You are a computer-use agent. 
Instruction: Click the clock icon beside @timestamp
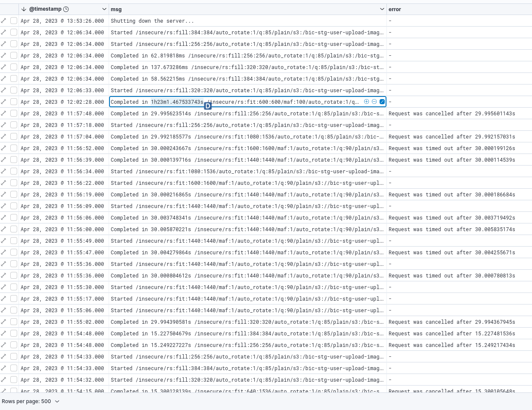pos(66,9)
